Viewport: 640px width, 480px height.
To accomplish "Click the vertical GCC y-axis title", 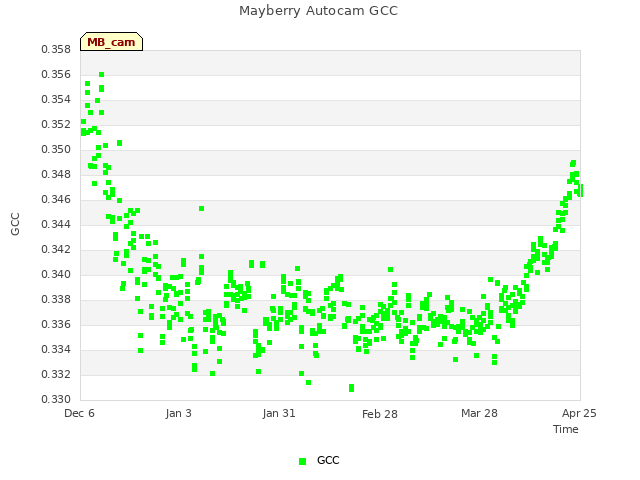I will 15,224.
